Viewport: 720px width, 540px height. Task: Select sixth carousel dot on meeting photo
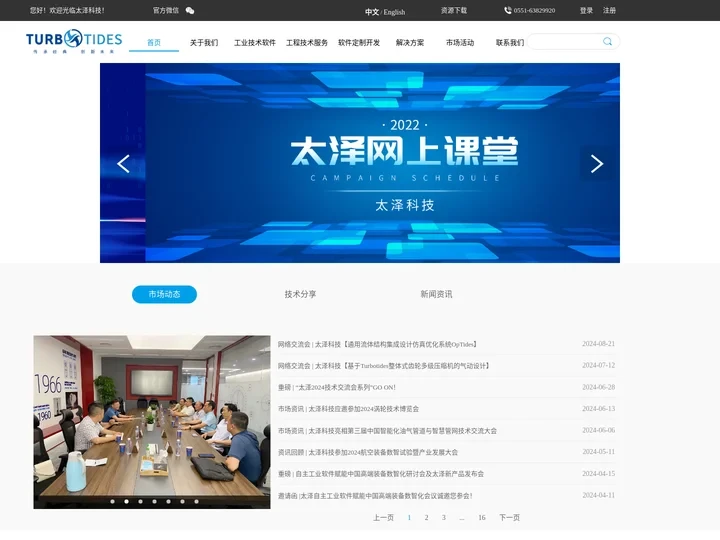(x=182, y=501)
